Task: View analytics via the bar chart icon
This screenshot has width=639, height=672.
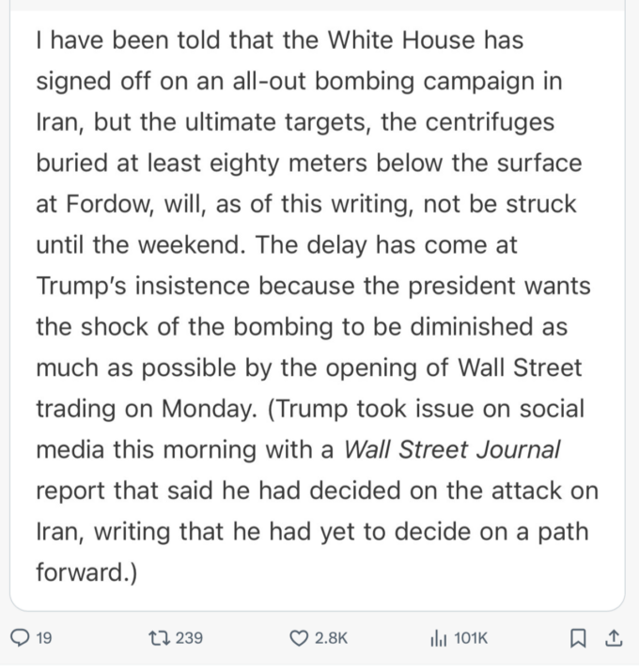Action: (438, 638)
